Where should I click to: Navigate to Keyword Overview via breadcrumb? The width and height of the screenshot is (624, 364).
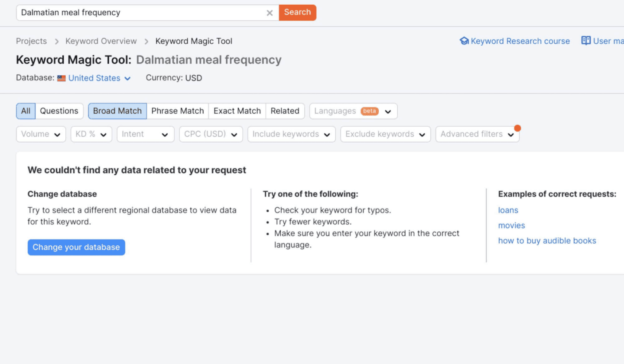pyautogui.click(x=101, y=41)
